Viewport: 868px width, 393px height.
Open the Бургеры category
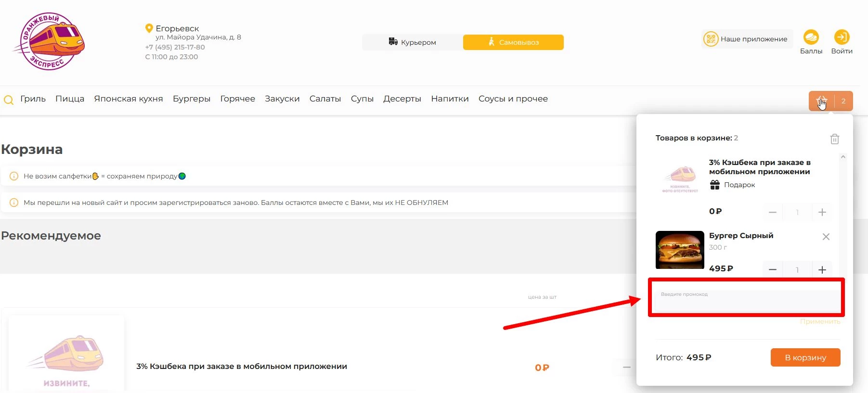point(192,99)
